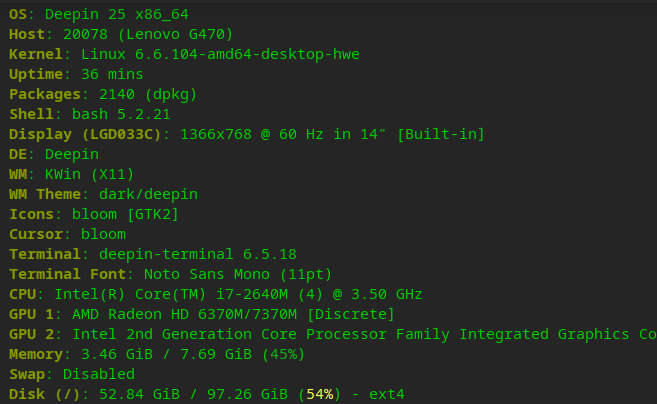Select the Host line with Lenovo G470
Viewport: 657px width, 404px height.
pos(121,34)
